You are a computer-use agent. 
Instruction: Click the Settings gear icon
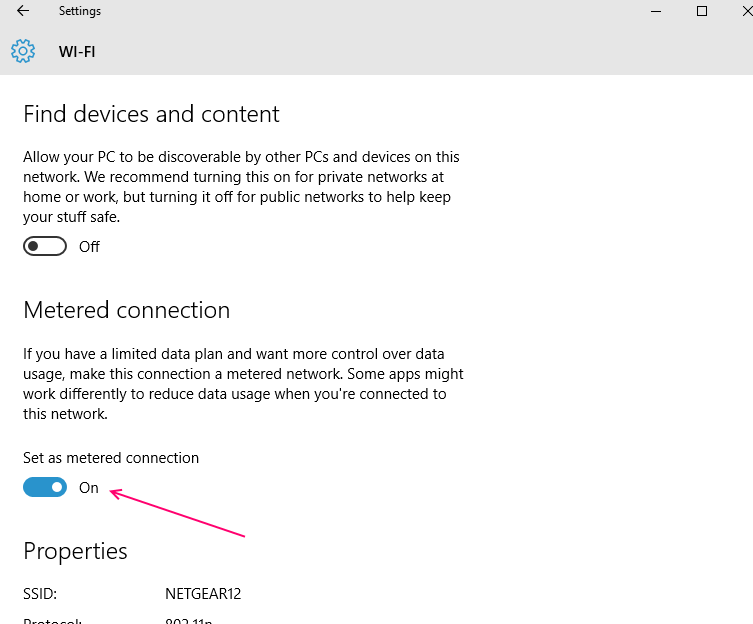23,51
